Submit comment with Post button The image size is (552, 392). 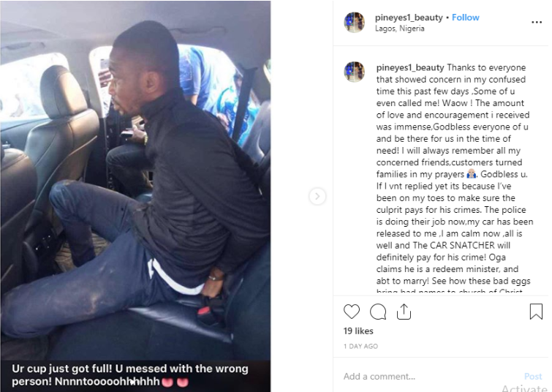(533, 377)
